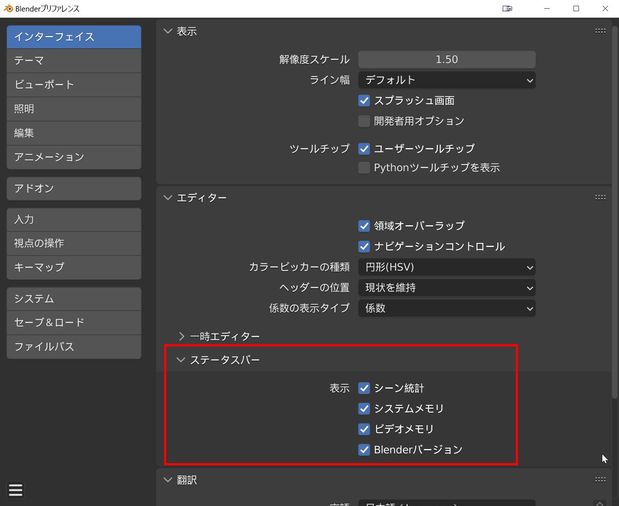Open the キーマップ tab
The image size is (619, 506).
pos(74,267)
